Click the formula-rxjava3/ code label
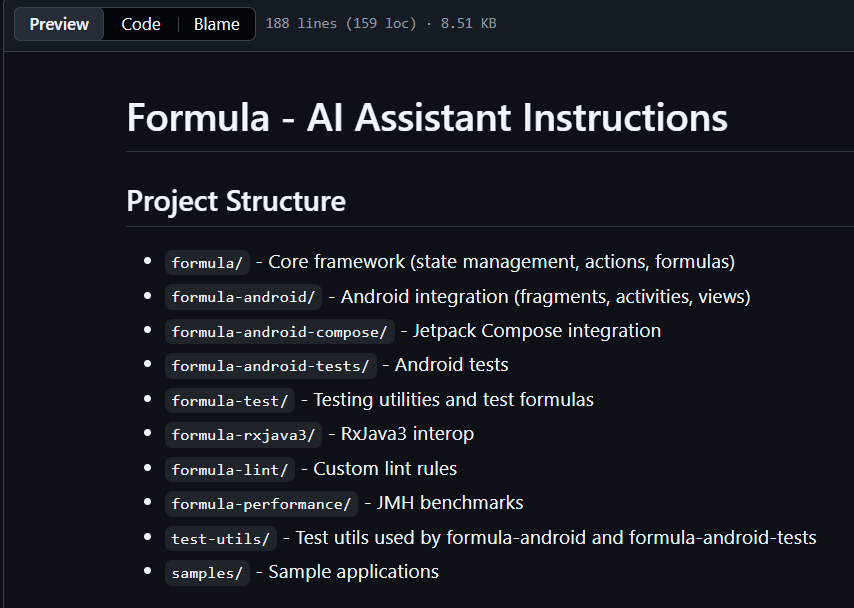Image resolution: width=854 pixels, height=608 pixels. click(x=244, y=435)
